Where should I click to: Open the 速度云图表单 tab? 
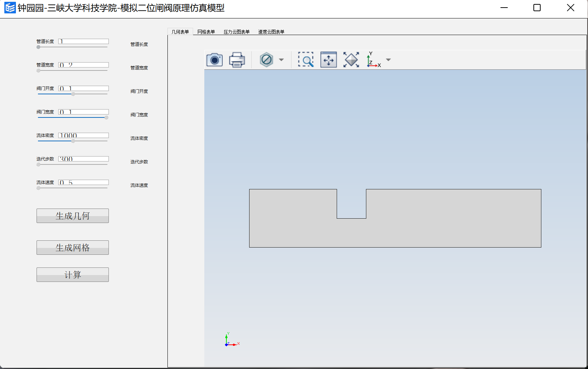271,32
